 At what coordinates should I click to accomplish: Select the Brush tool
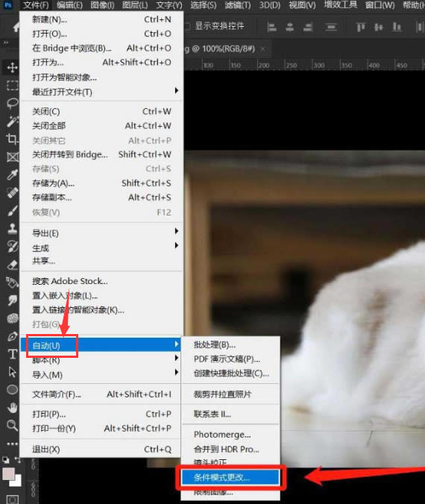coord(12,211)
